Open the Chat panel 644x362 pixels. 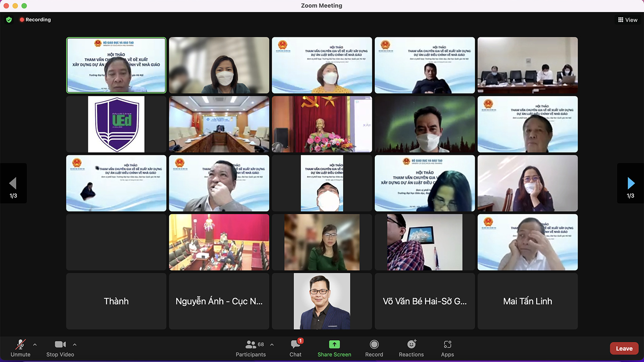coord(295,348)
